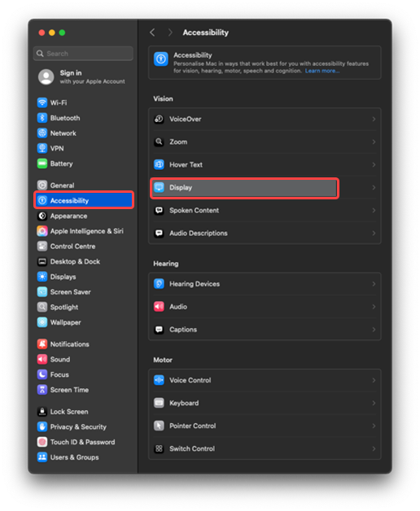Open the Captions settings row
This screenshot has height=511, width=420.
pos(265,330)
